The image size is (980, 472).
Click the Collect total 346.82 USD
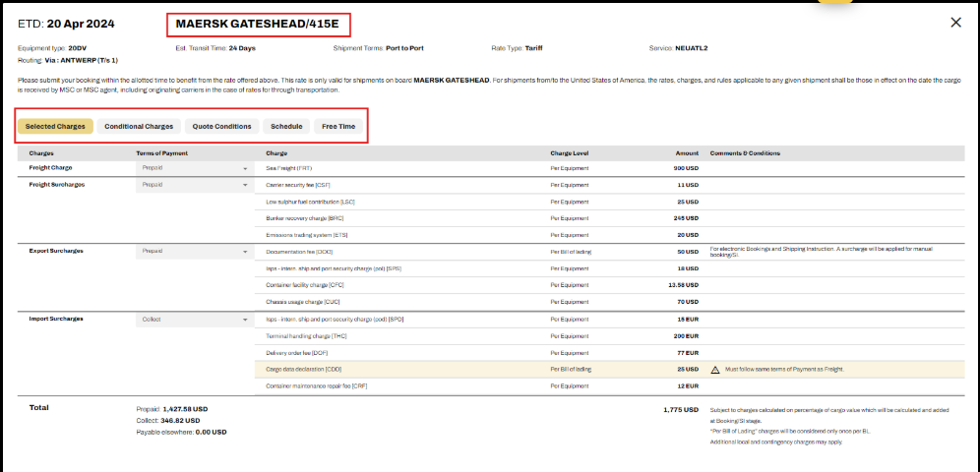coord(168,421)
